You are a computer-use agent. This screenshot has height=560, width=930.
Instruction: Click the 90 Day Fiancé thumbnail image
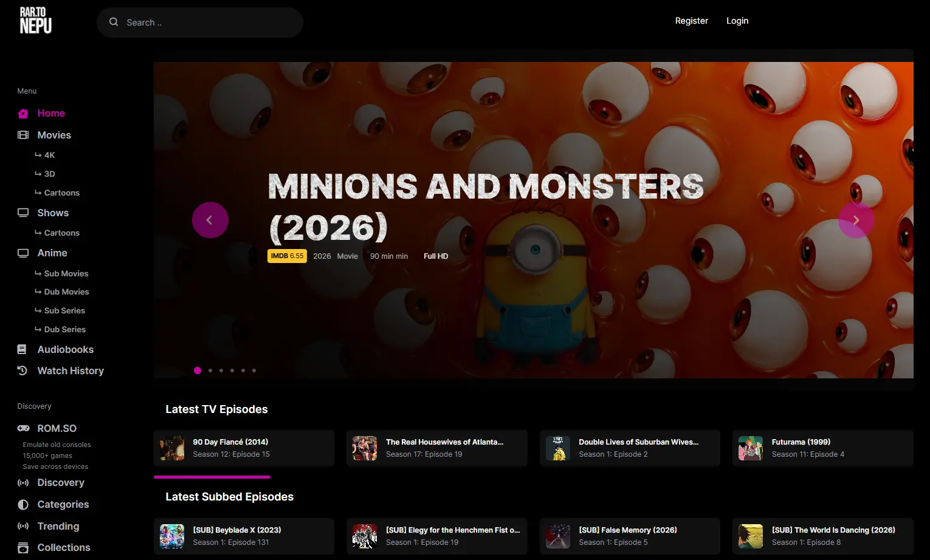pos(172,448)
